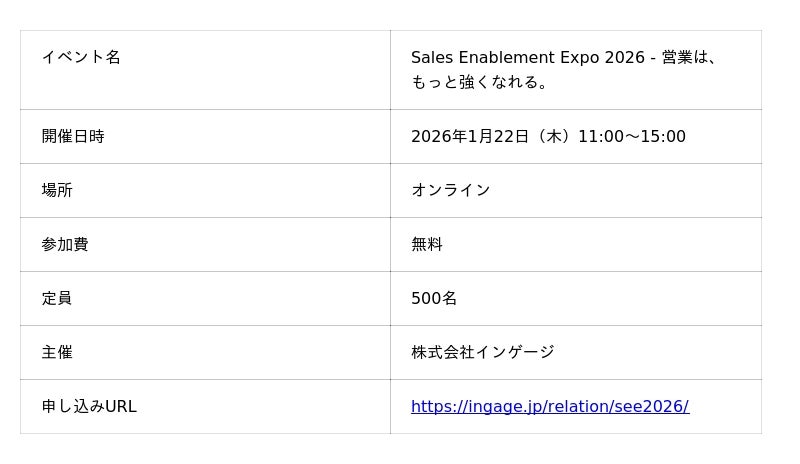Click the 場所 label cell
This screenshot has width=800, height=464.
point(57,190)
